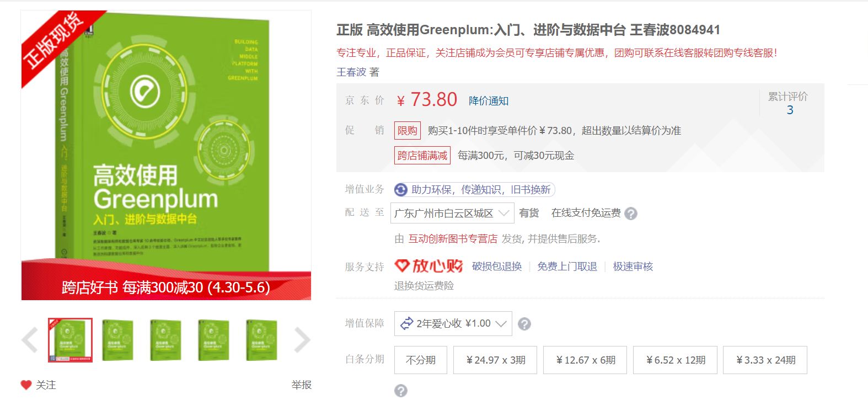Open 广东广州市白云区城区 delivery dropdown
Image resolution: width=868 pixels, height=405 pixels.
click(452, 213)
